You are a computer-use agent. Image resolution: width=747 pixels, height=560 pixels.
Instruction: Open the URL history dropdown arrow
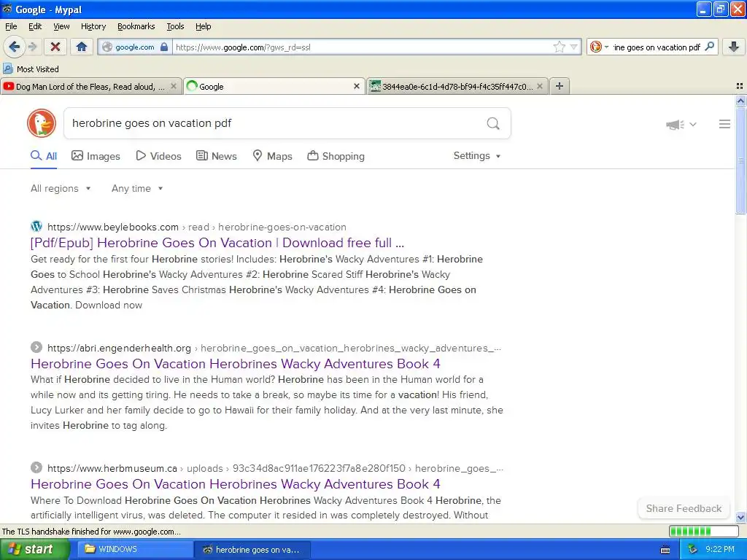coord(574,47)
